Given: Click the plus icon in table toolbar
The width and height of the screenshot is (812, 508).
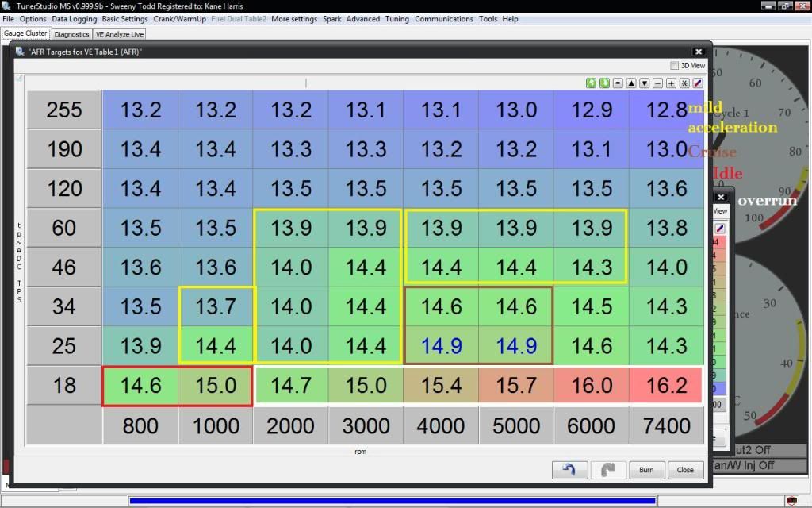Looking at the screenshot, I should (671, 83).
